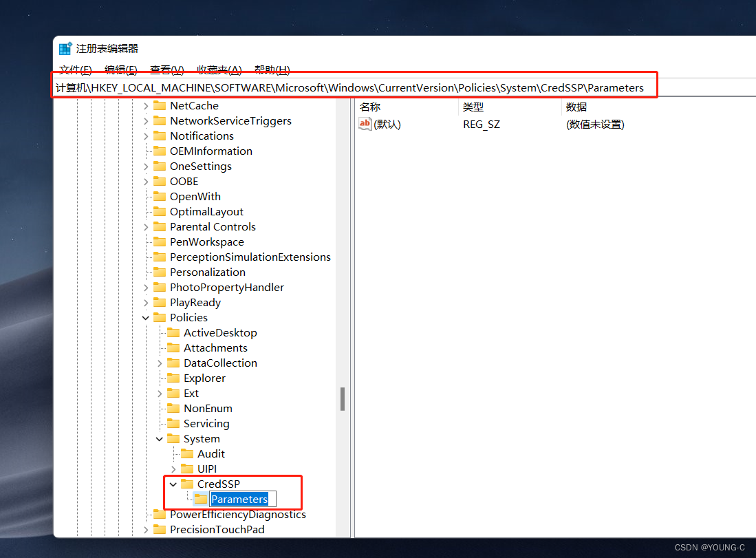
Task: Collapse the System key
Action: [160, 439]
